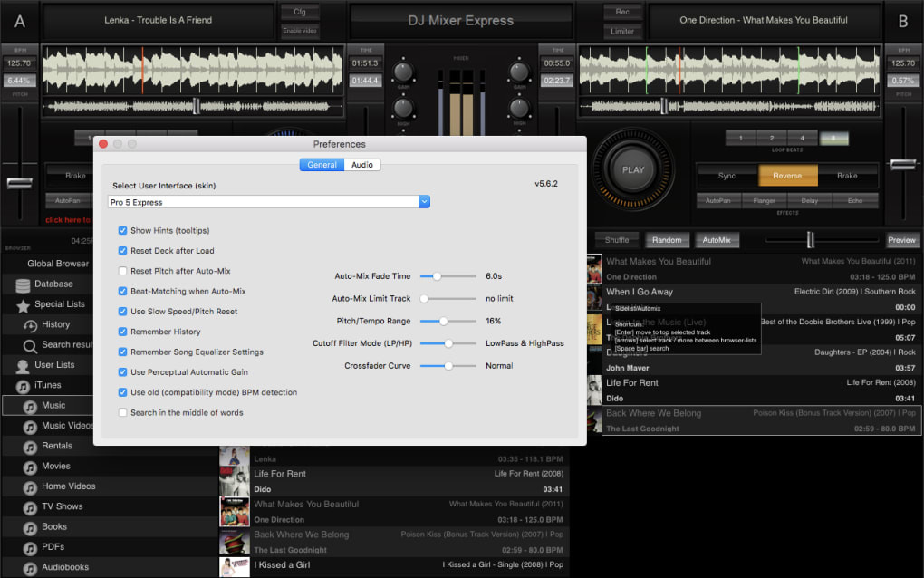The height and width of the screenshot is (578, 924).
Task: Click Sync on deck B
Action: (x=727, y=176)
